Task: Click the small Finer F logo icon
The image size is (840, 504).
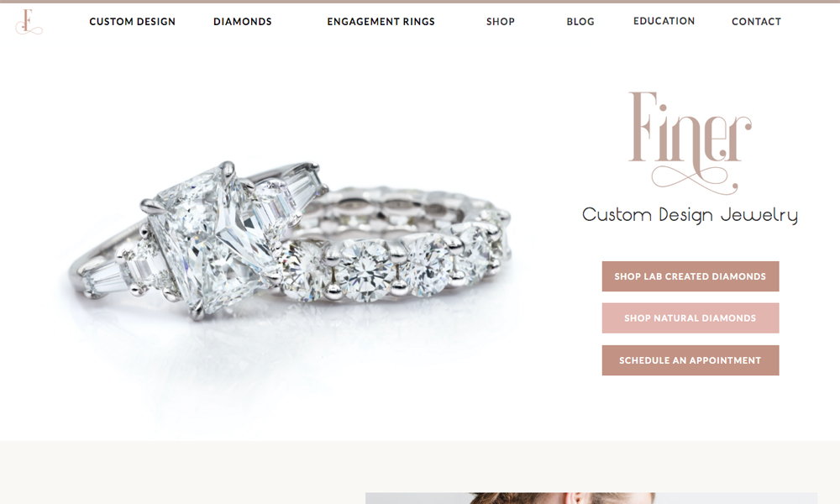Action: pos(29,22)
